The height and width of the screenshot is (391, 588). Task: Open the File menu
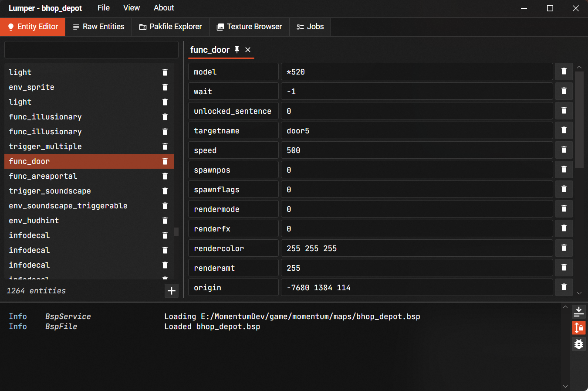[x=104, y=8]
